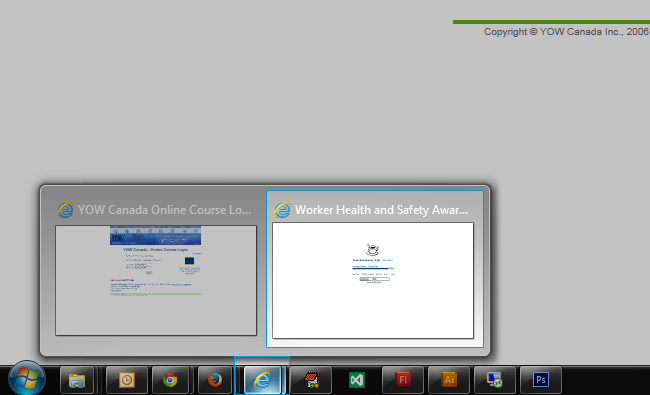Open the remote desktop connection taskbar icon
Screen dimensions: 650x395
(x=495, y=380)
